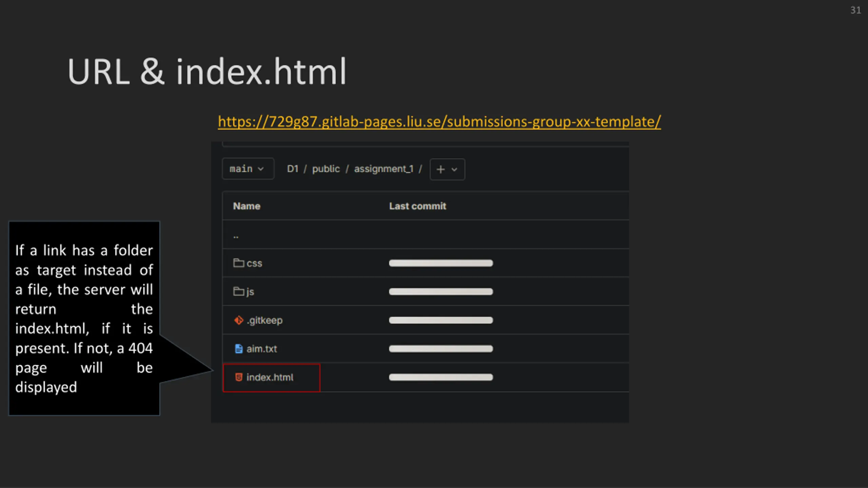This screenshot has width=868, height=488.
Task: Click the Name column header
Action: (x=246, y=206)
